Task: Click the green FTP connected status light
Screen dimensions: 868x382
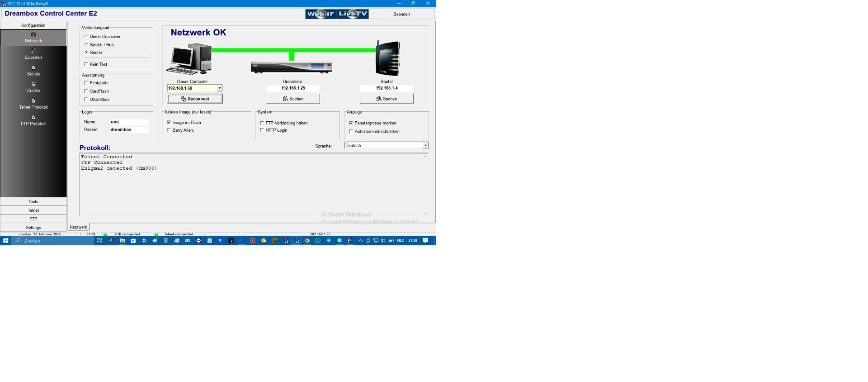Action: point(105,234)
